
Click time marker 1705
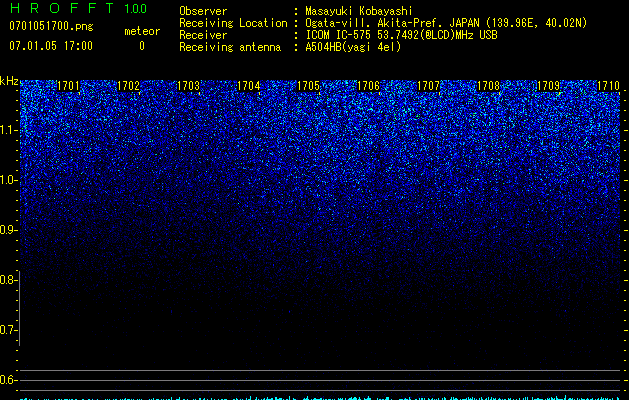point(308,86)
